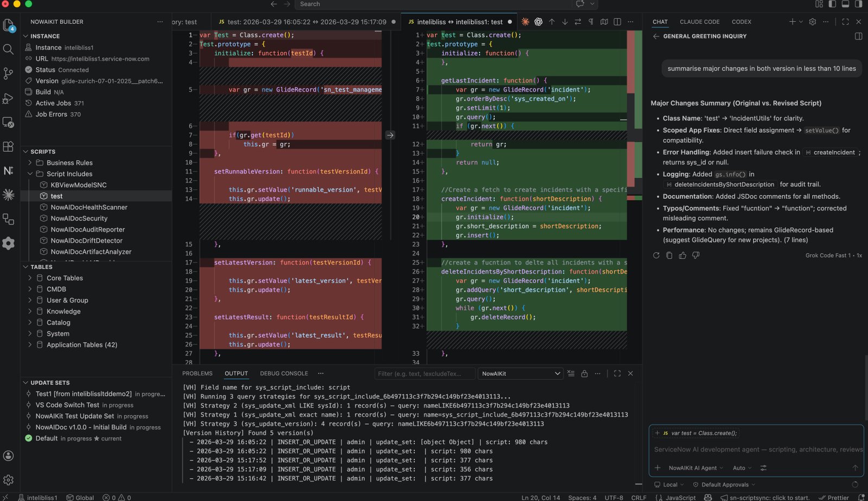Open the Manage settings gear in activity bar
The height and width of the screenshot is (501, 868).
click(x=8, y=480)
